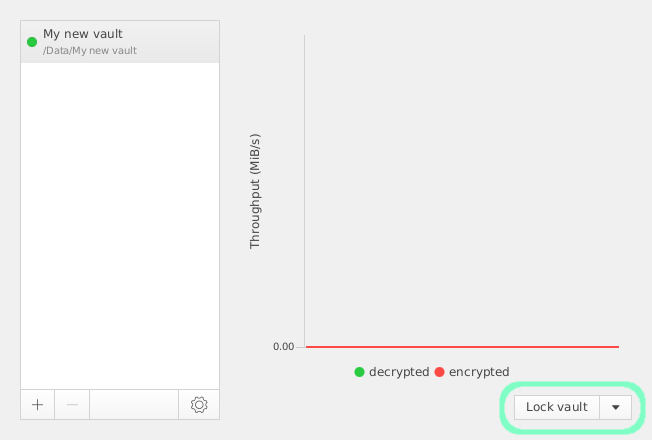Click the minus icon to remove vault

coord(72,405)
